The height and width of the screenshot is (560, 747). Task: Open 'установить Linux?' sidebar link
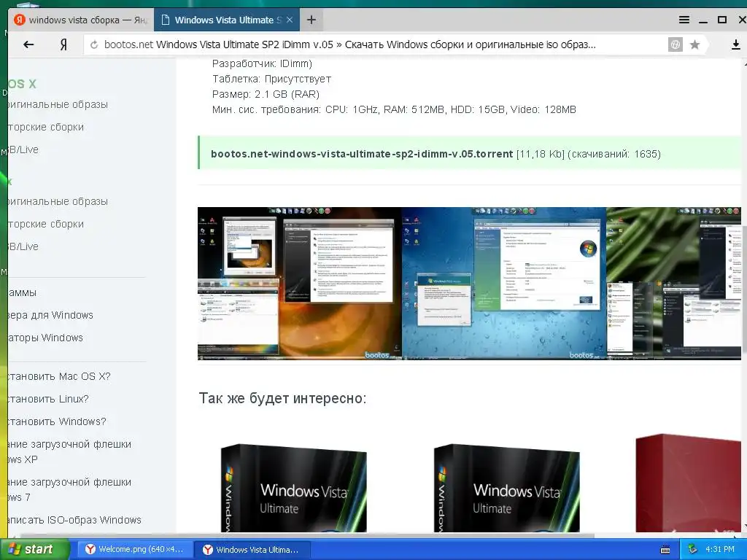click(x=48, y=399)
